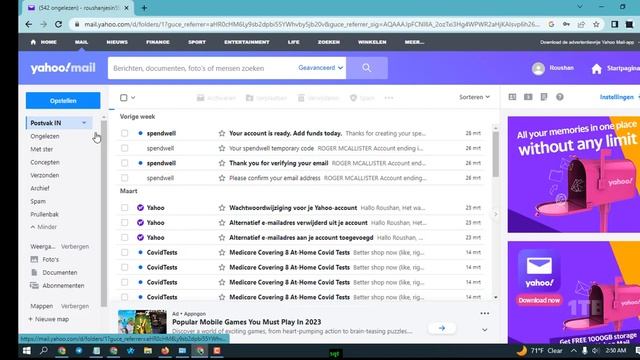The width and height of the screenshot is (640, 360).
Task: Click the message list scrollbar down arrow
Action: click(496, 298)
